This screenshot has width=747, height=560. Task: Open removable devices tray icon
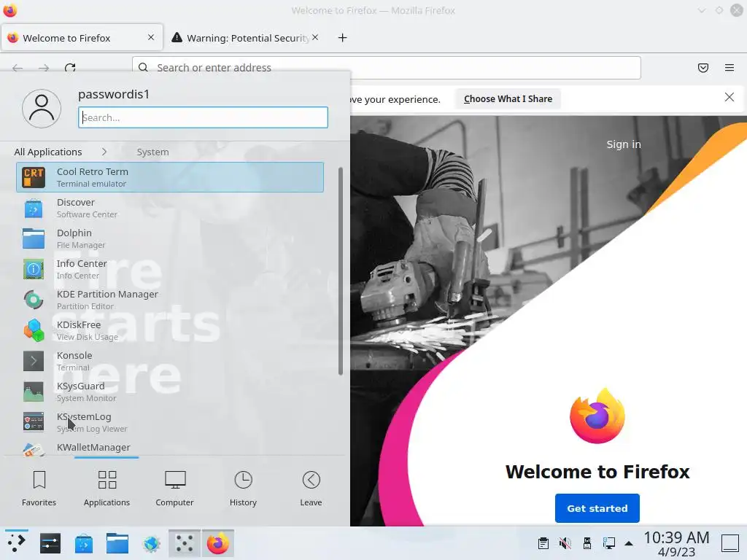587,543
